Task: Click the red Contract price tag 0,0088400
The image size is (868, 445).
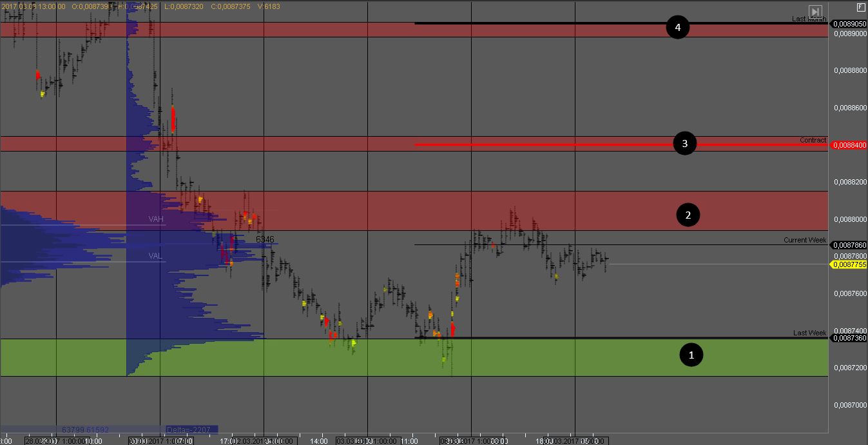Action: 849,145
